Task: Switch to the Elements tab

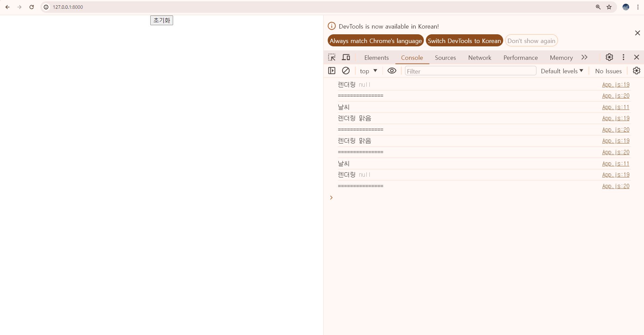Action: 376,58
